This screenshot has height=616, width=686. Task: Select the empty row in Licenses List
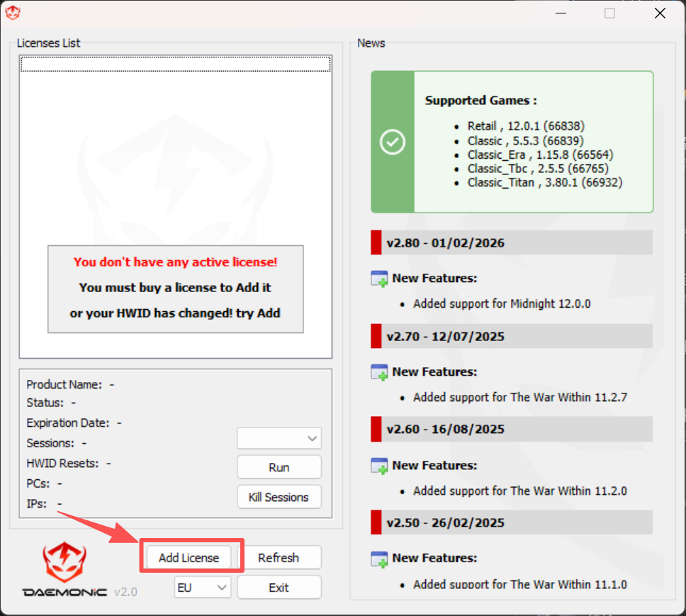[x=176, y=64]
